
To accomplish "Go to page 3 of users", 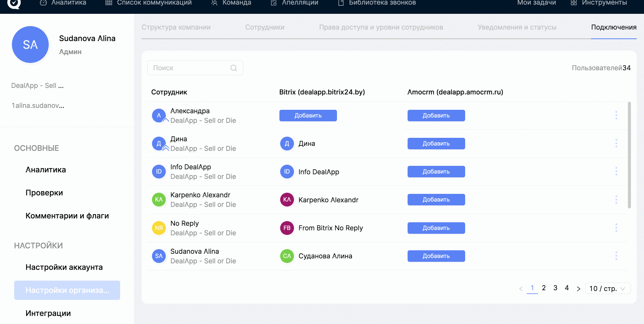I will point(555,288).
